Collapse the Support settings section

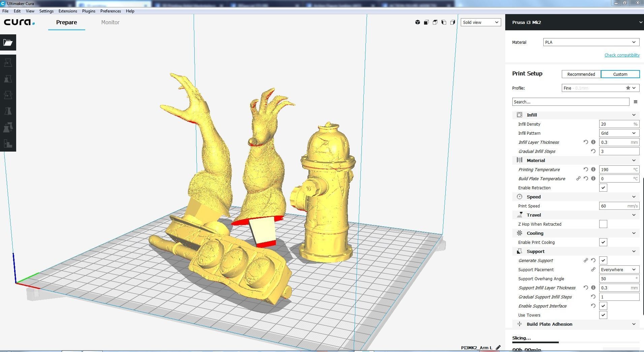coord(576,251)
